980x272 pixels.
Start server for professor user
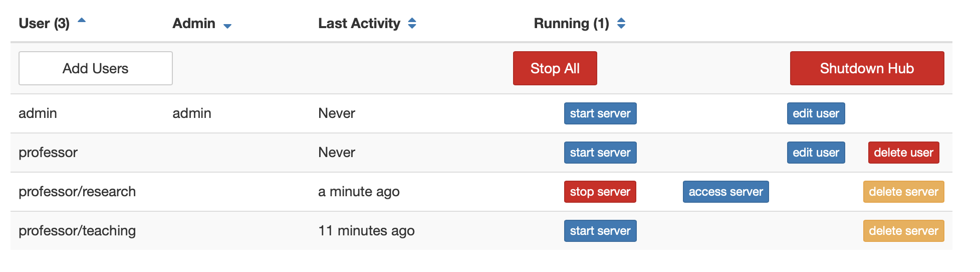point(600,153)
